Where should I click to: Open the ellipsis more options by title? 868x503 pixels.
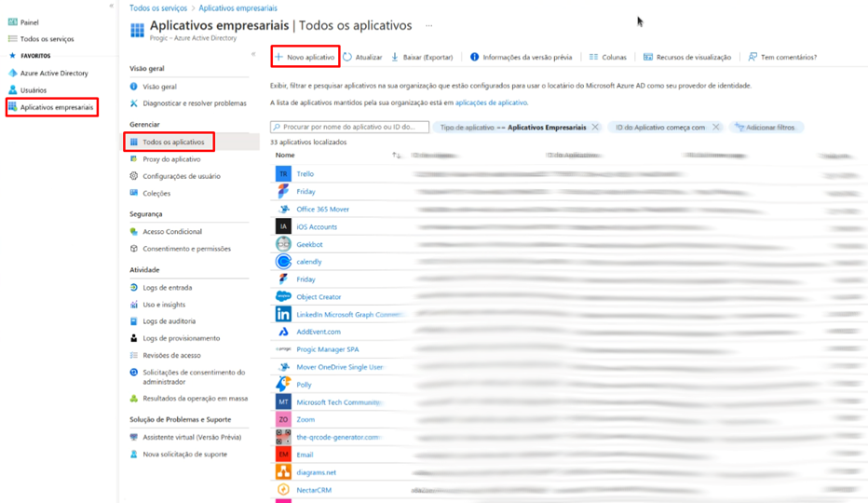click(429, 25)
